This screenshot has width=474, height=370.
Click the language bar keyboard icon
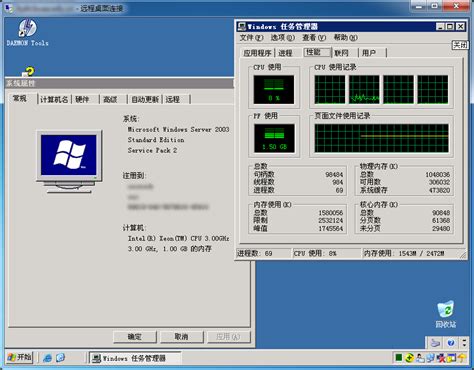[x=435, y=343]
